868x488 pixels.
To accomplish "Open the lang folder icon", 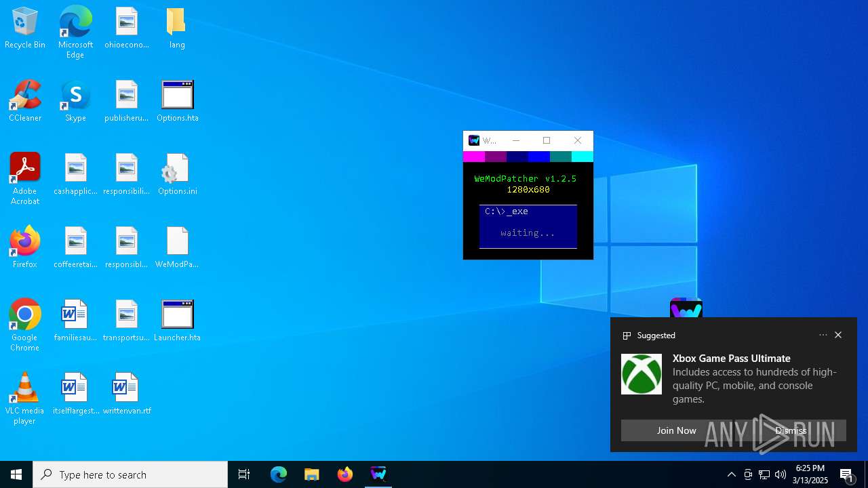I will coord(177,28).
